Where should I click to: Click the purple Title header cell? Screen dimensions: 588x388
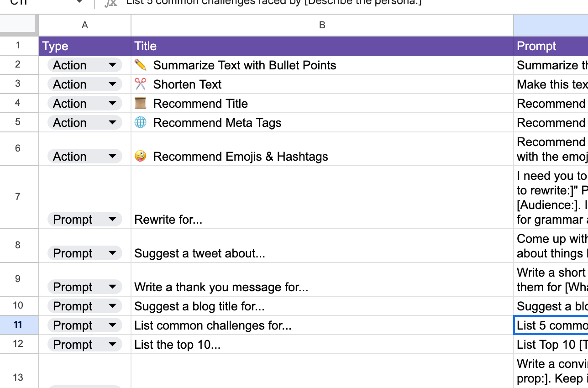tap(322, 46)
